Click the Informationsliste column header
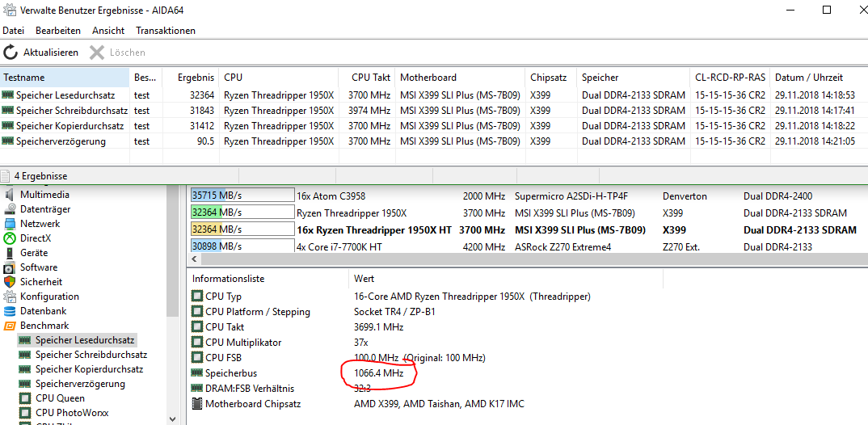Image resolution: width=868 pixels, height=425 pixels. tap(268, 279)
